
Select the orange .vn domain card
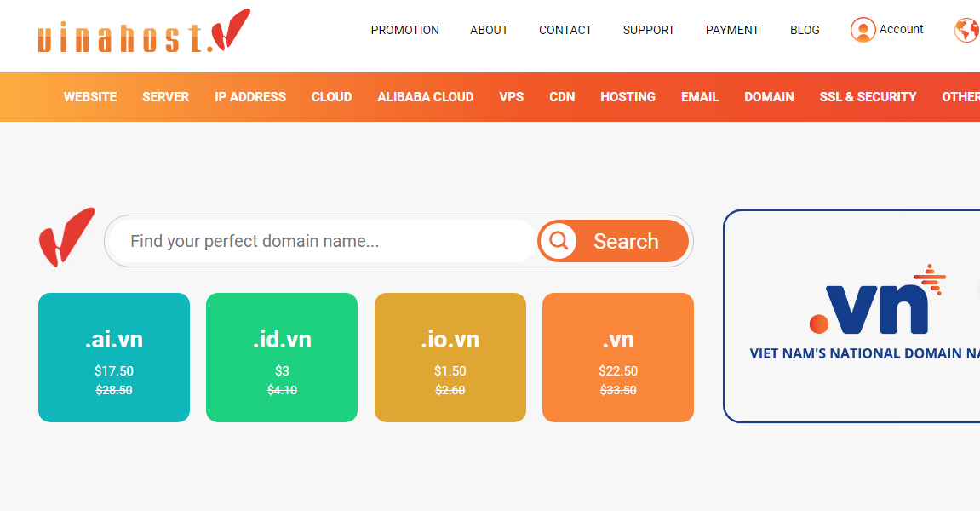click(x=618, y=358)
